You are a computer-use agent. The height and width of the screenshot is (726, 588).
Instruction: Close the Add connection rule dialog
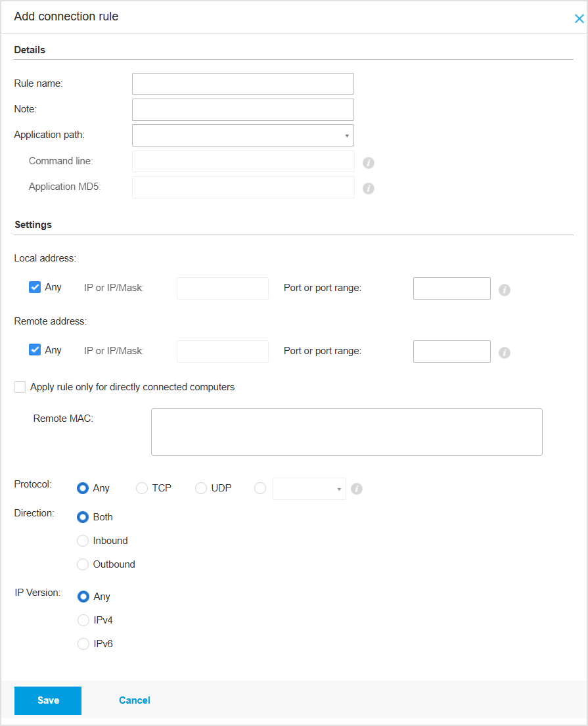point(579,18)
